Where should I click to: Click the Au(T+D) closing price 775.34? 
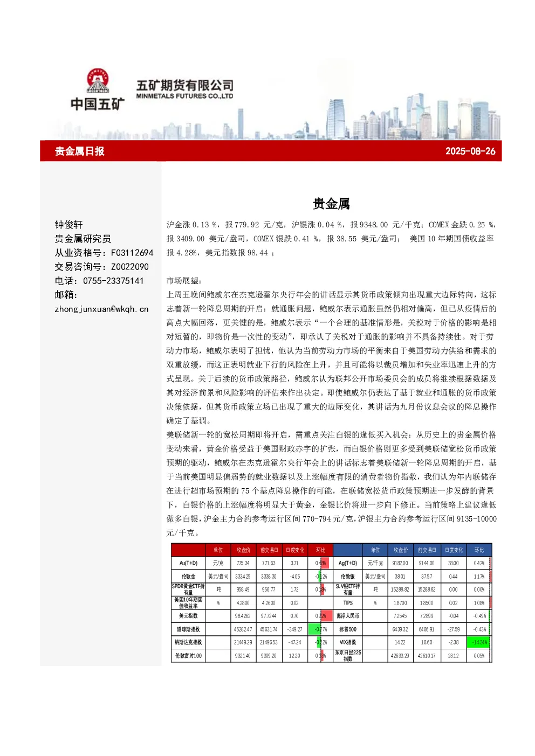point(243,563)
